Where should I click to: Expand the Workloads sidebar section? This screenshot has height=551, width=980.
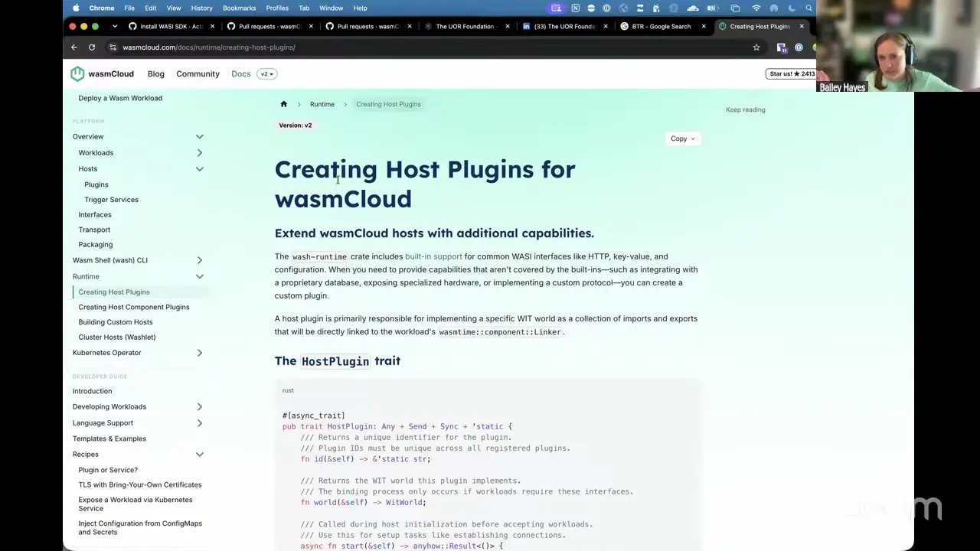point(199,153)
